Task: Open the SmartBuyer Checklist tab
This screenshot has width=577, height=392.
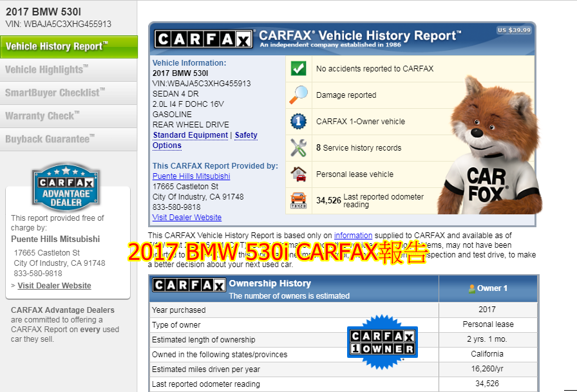Action: tap(68, 93)
